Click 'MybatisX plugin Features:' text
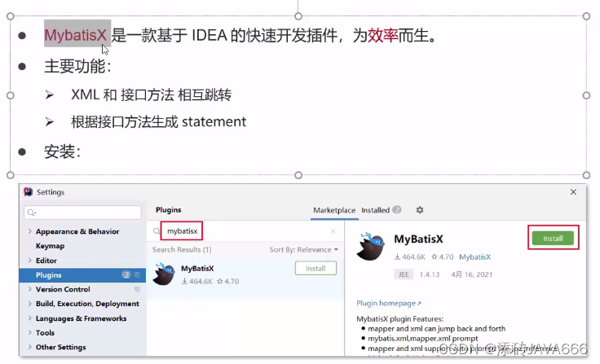 (400, 319)
